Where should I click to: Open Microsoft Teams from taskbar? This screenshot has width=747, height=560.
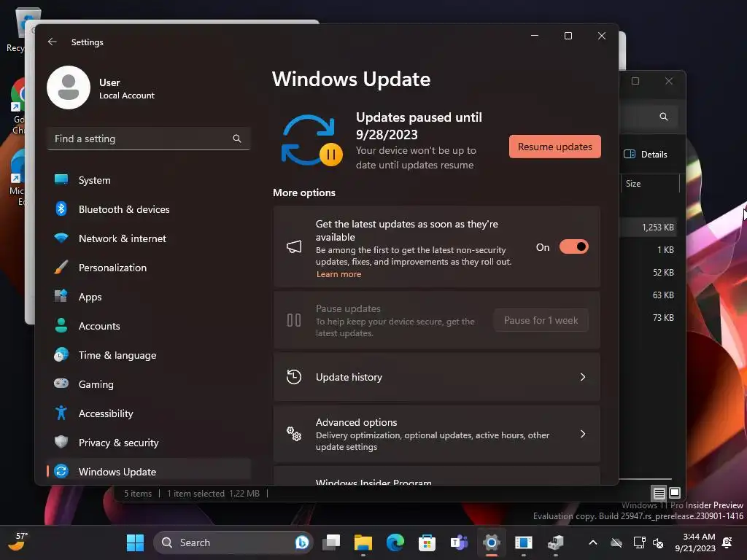(459, 542)
